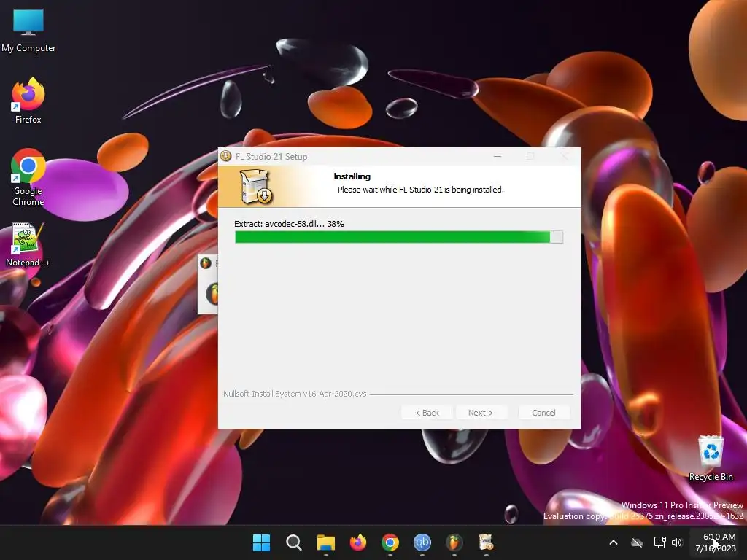Click the Windows Start button
The image size is (747, 560).
(x=261, y=542)
